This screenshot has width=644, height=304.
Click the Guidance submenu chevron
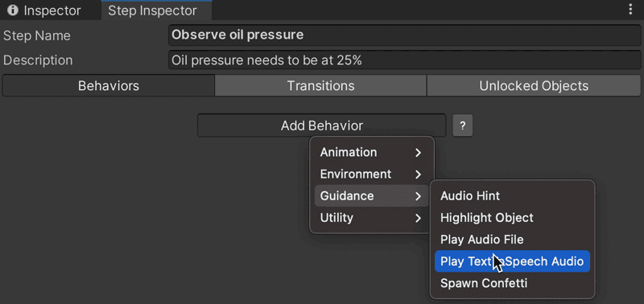tap(418, 196)
